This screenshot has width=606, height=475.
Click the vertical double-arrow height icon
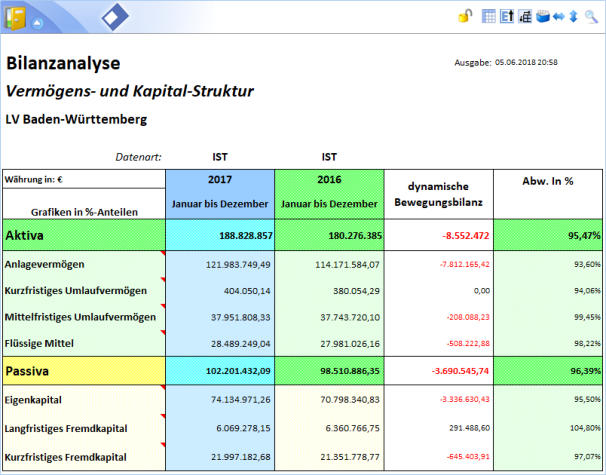[573, 16]
